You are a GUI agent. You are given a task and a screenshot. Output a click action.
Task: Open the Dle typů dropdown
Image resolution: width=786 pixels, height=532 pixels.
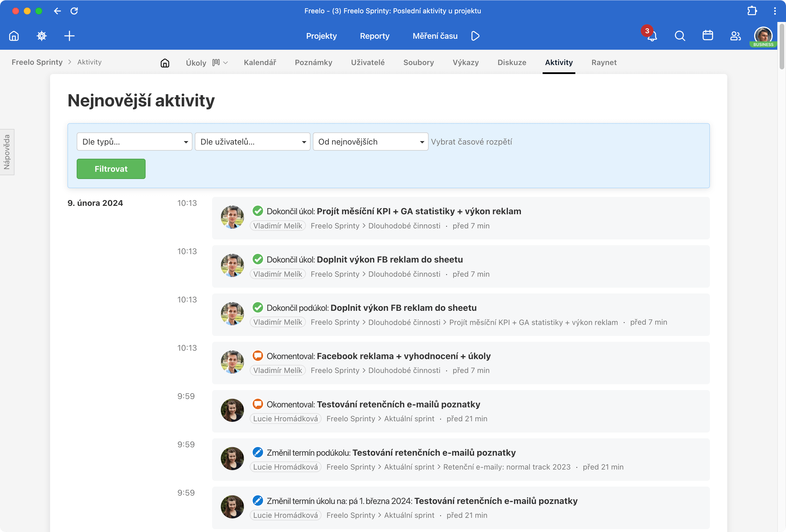134,142
